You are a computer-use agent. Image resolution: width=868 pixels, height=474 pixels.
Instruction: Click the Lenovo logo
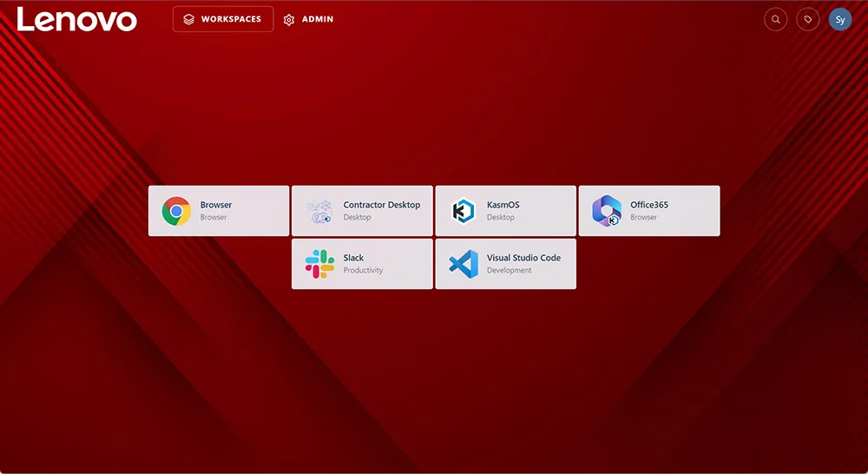coord(77,20)
